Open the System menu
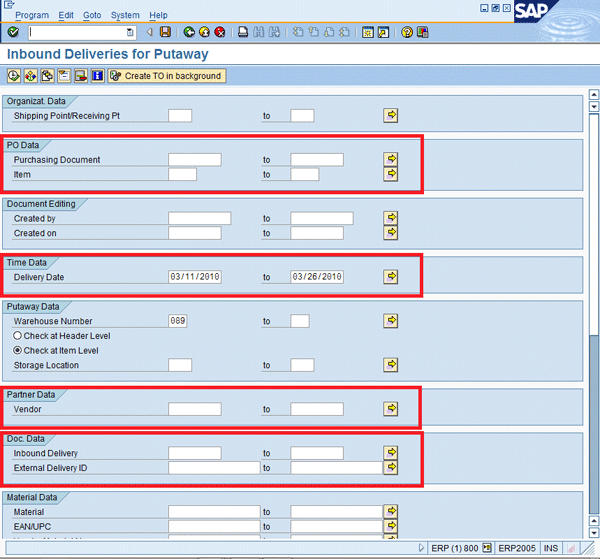Viewport: 600px width, 559px height. [x=125, y=15]
